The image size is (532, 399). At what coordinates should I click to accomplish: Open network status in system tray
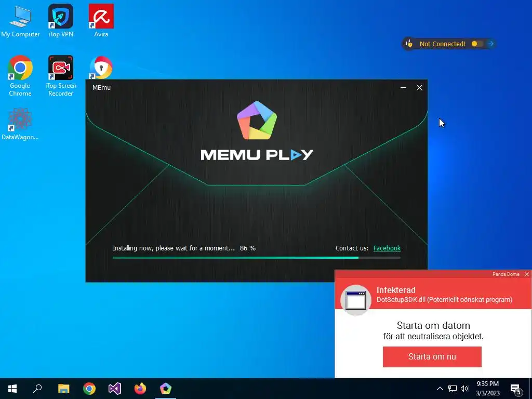(453, 389)
